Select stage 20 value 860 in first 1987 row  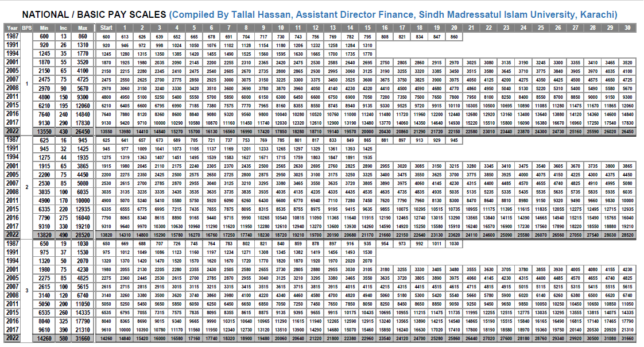[454, 37]
